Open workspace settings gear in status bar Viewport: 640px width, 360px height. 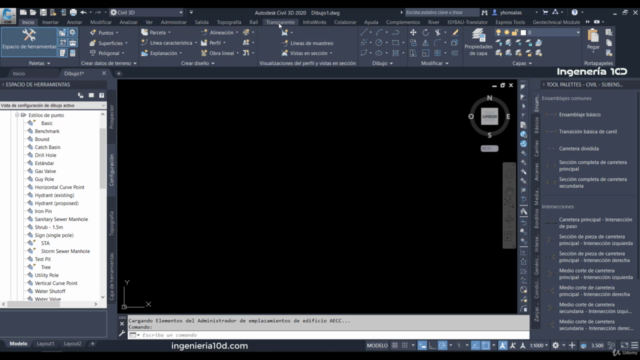coord(556,345)
